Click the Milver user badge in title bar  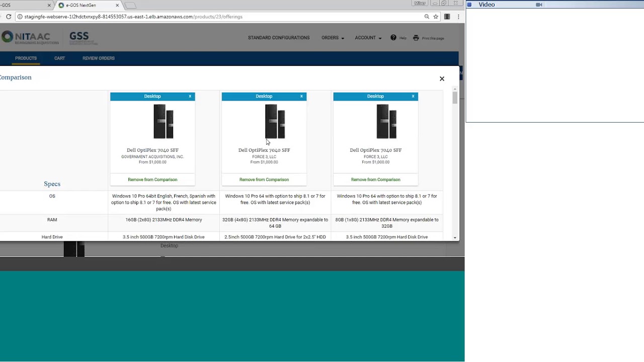coord(419,3)
